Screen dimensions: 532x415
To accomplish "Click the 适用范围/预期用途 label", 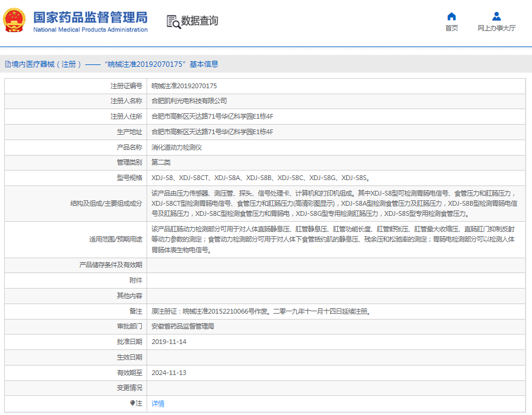I will 116,240.
